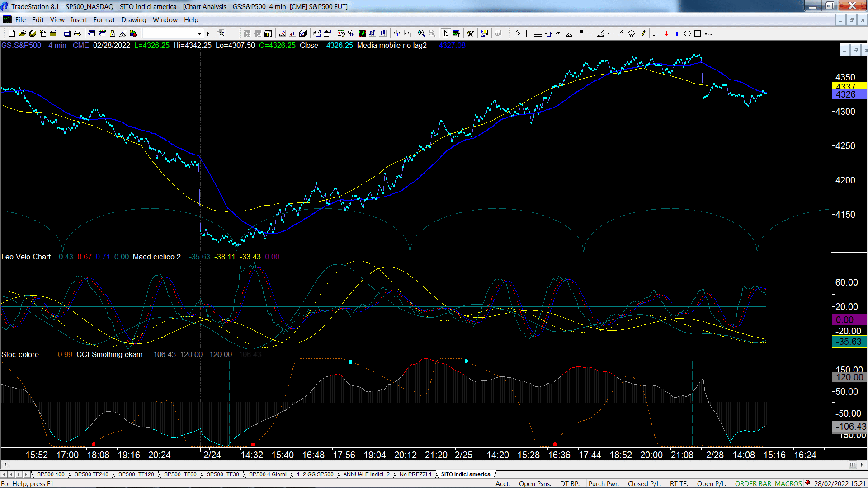Switch to the SP500_TF60 tab
The height and width of the screenshot is (488, 868).
180,474
